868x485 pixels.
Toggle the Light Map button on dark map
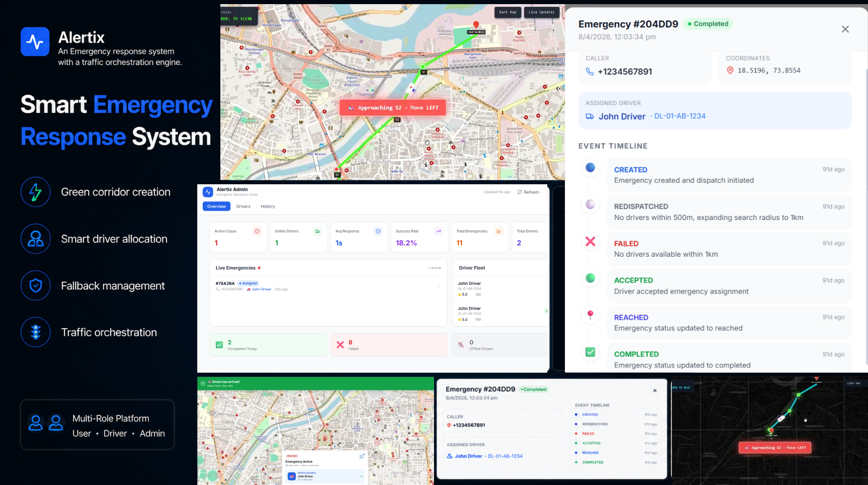(x=854, y=383)
